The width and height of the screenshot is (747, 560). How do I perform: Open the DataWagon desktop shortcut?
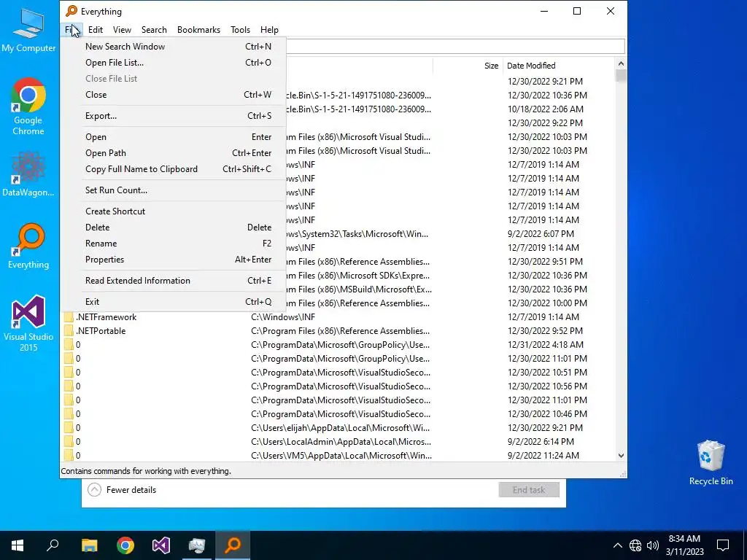click(28, 174)
